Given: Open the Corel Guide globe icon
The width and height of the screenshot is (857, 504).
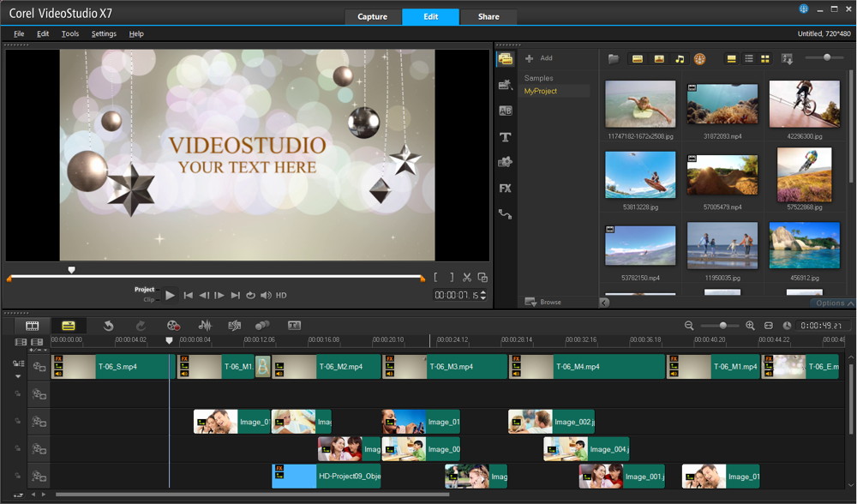Looking at the screenshot, I should click(804, 9).
